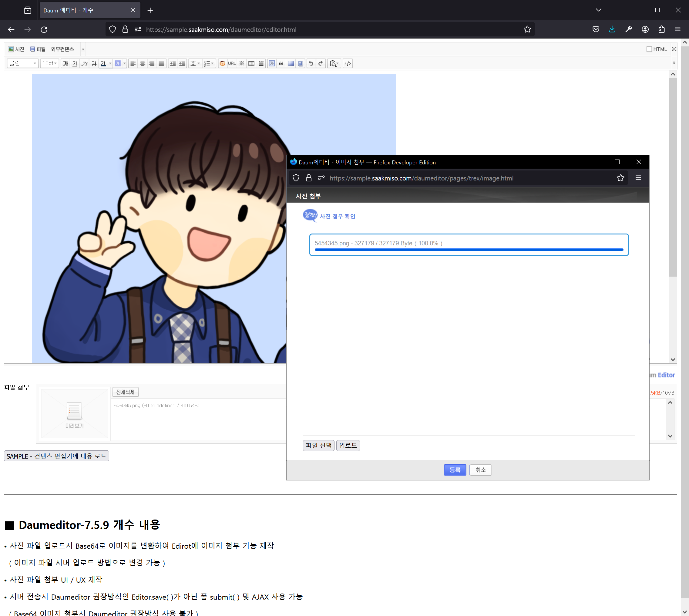Open a new browser tab
This screenshot has height=616, width=689.
150,11
